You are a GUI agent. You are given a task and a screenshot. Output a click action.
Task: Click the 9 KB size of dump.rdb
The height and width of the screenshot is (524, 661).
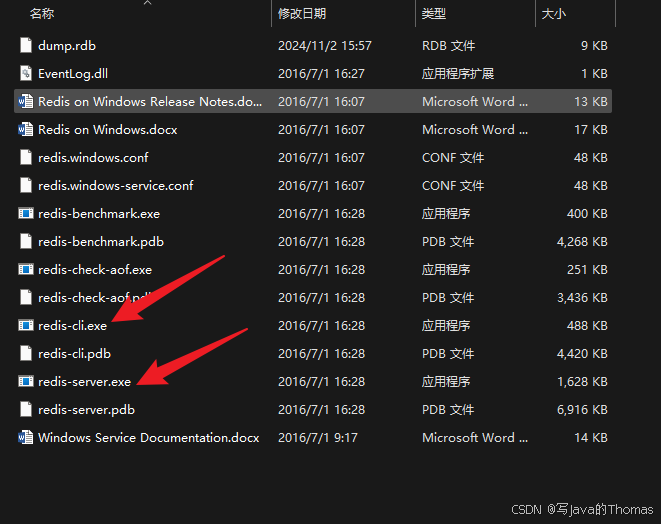(x=594, y=46)
